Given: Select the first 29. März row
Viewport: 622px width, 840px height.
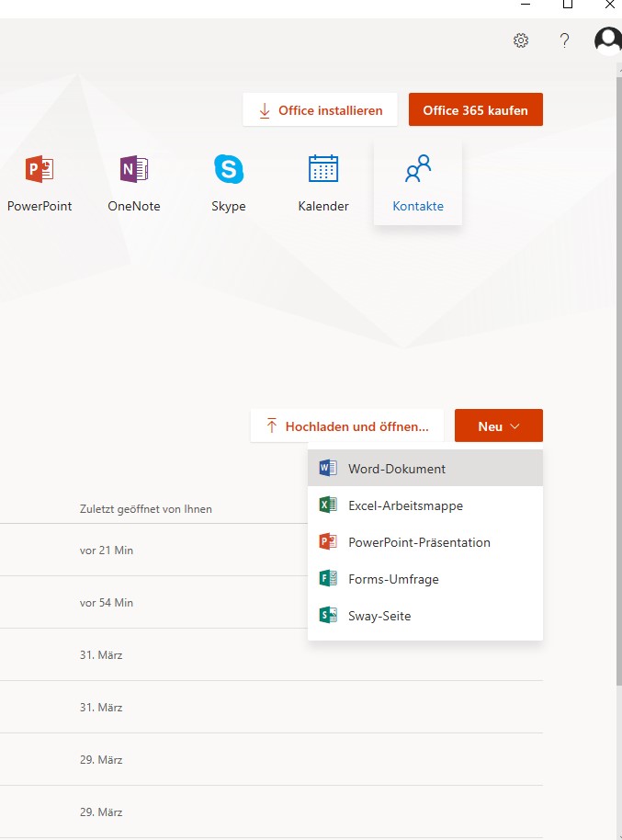Looking at the screenshot, I should [271, 760].
